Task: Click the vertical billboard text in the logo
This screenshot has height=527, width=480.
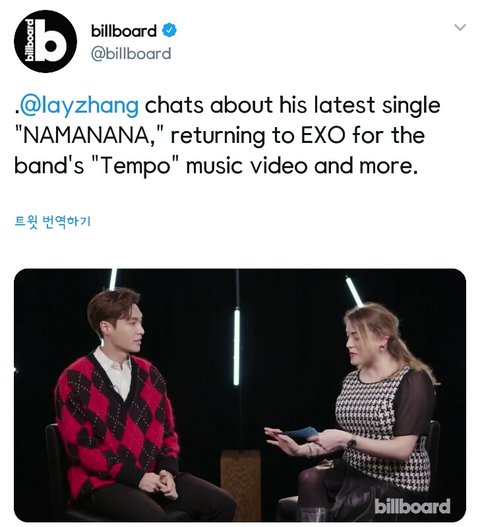Action: tap(30, 41)
